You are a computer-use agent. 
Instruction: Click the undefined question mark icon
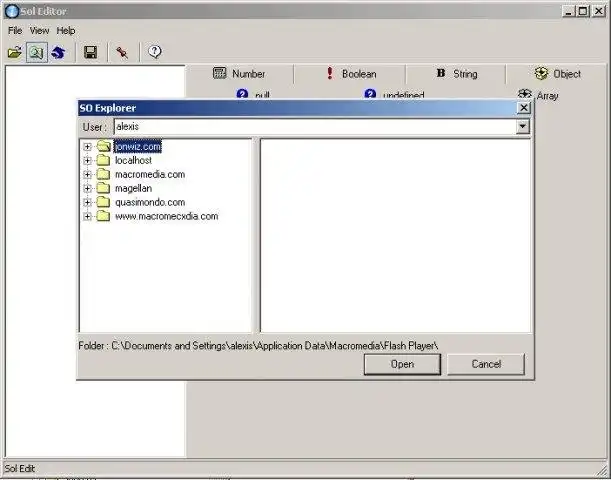click(x=370, y=94)
